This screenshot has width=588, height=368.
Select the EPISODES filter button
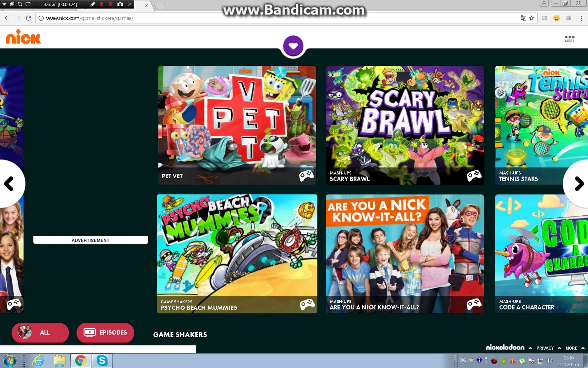[105, 333]
